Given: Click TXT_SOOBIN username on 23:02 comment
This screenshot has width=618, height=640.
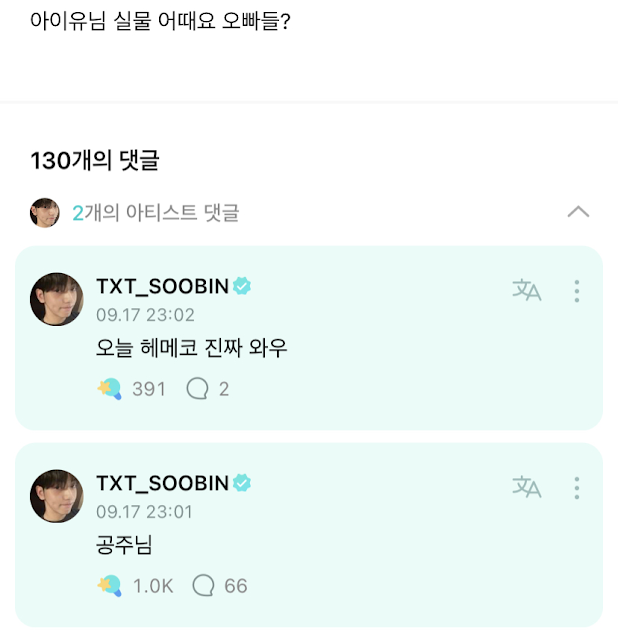Looking at the screenshot, I should (x=162, y=287).
